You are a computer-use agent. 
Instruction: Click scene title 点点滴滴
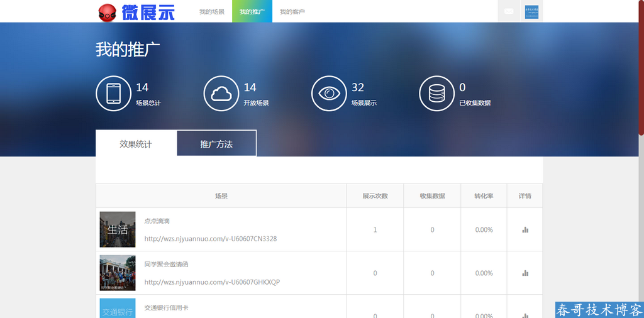click(157, 221)
